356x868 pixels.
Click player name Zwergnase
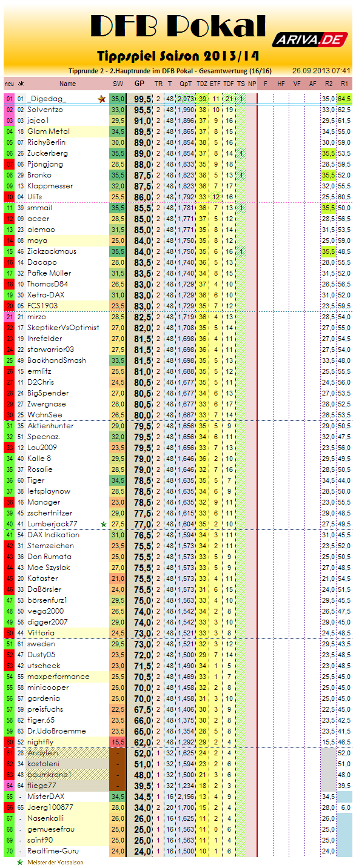tap(47, 404)
